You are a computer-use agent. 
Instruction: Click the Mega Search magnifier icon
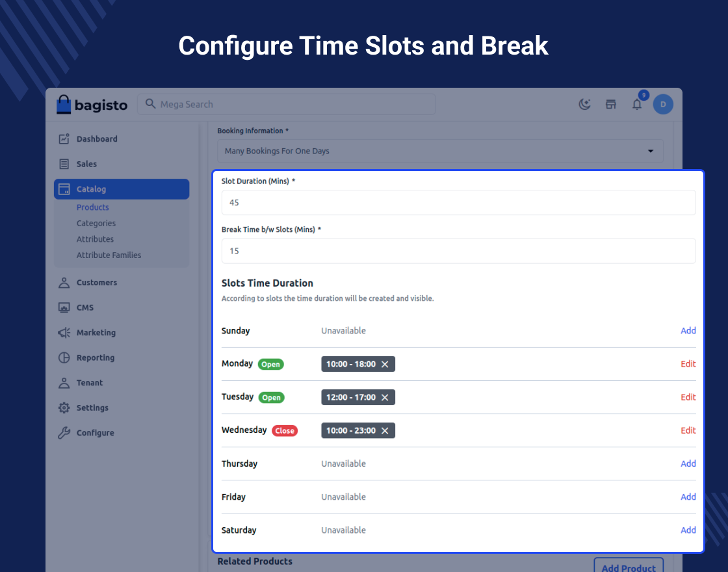click(x=150, y=103)
